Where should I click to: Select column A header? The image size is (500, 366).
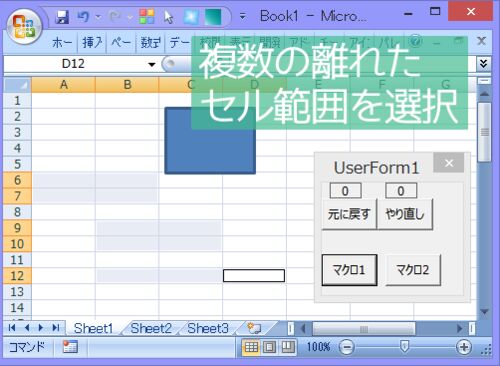pos(63,85)
